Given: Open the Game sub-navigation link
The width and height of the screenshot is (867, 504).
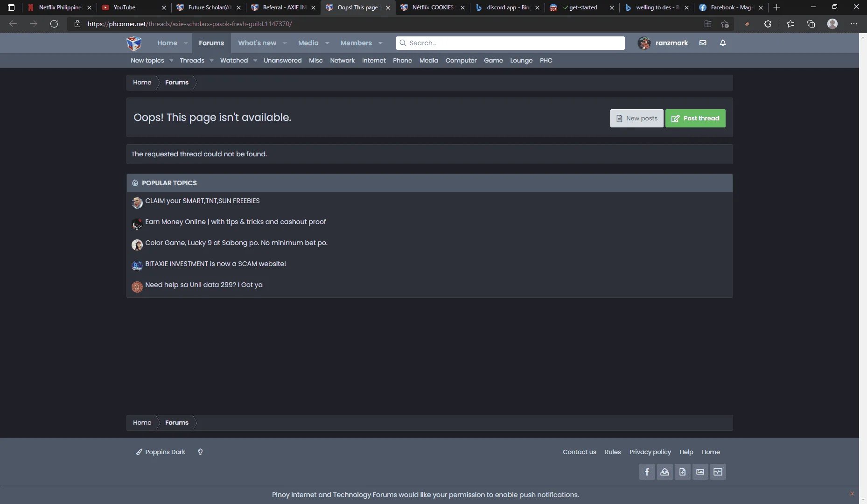Looking at the screenshot, I should (493, 60).
